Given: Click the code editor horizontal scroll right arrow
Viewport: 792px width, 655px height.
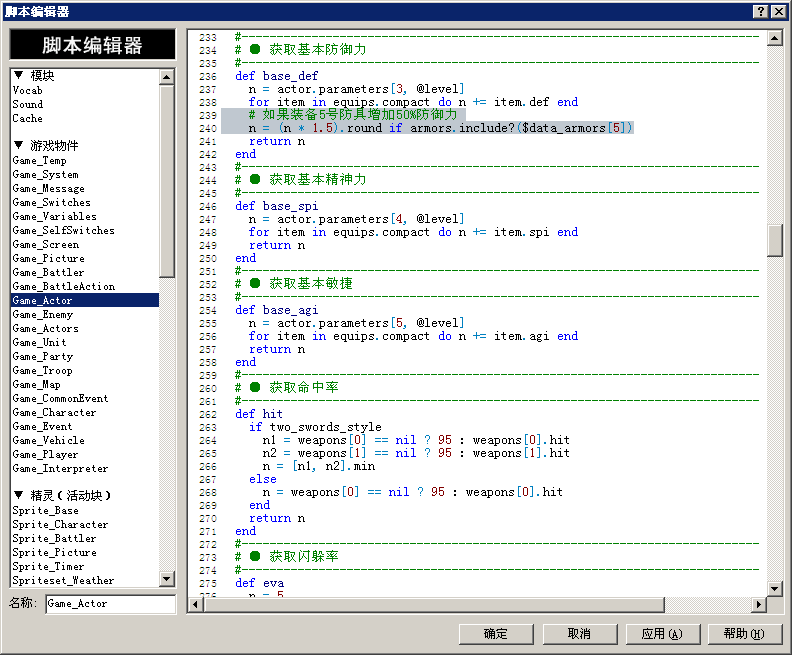Looking at the screenshot, I should click(758, 604).
